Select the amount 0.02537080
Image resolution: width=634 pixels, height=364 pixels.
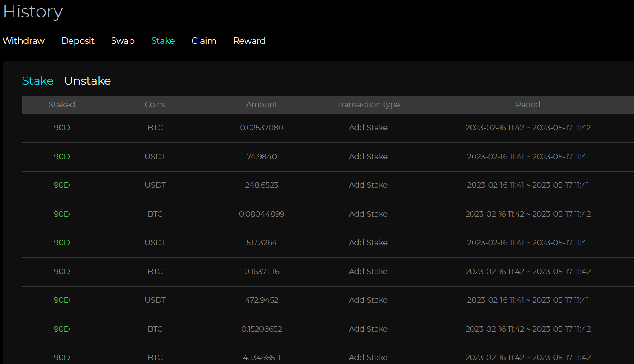(262, 128)
